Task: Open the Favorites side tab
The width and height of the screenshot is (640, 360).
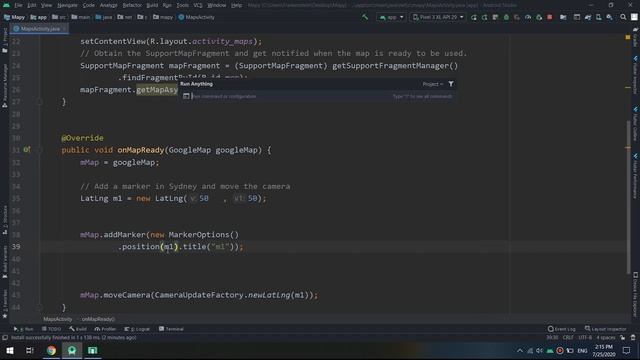Action: [x=4, y=304]
